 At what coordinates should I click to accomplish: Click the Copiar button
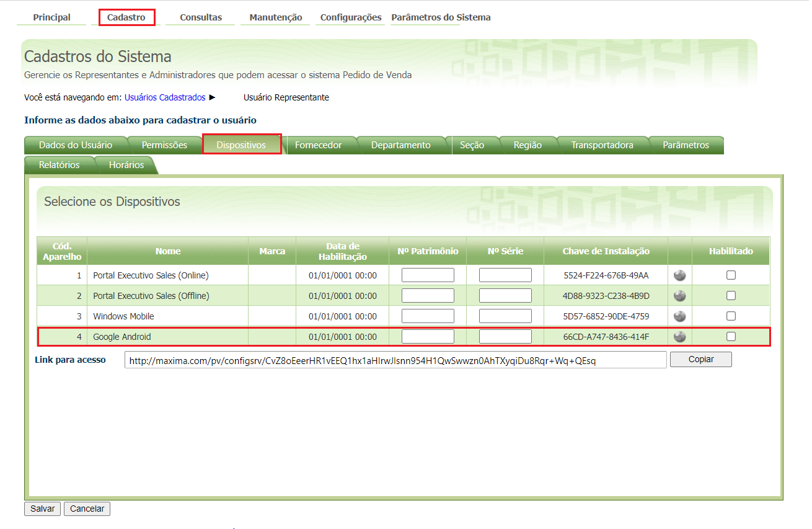701,359
